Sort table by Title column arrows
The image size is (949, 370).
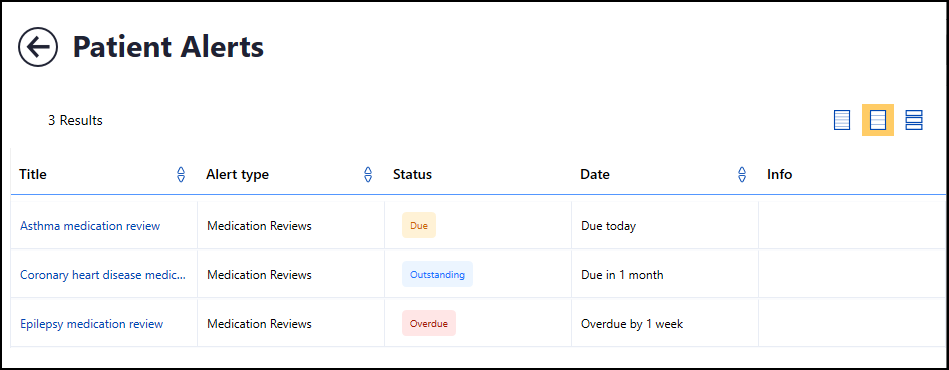pos(180,175)
